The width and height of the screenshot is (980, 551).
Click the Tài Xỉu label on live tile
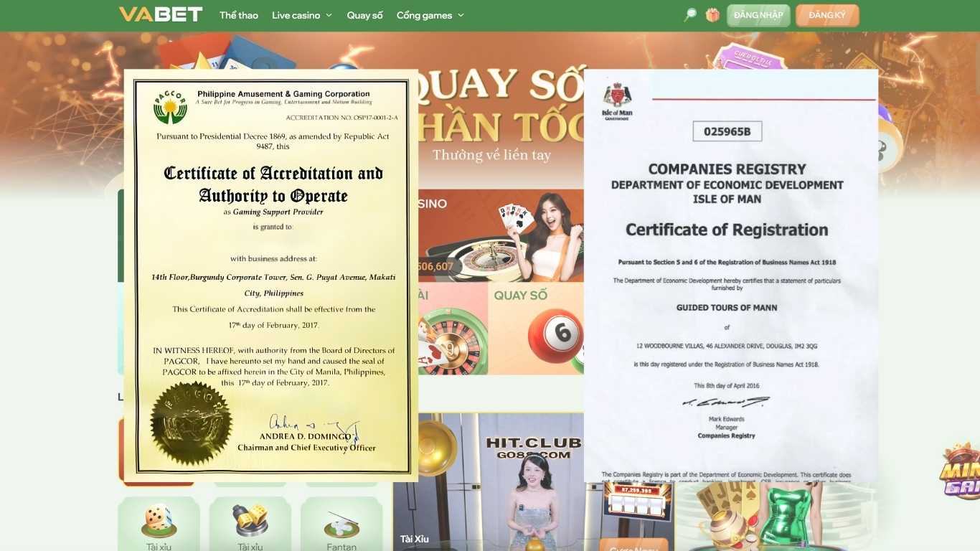pos(415,539)
